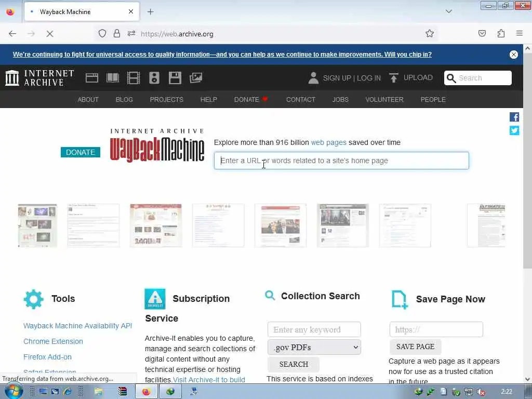Open CONTACT menu item

301,99
